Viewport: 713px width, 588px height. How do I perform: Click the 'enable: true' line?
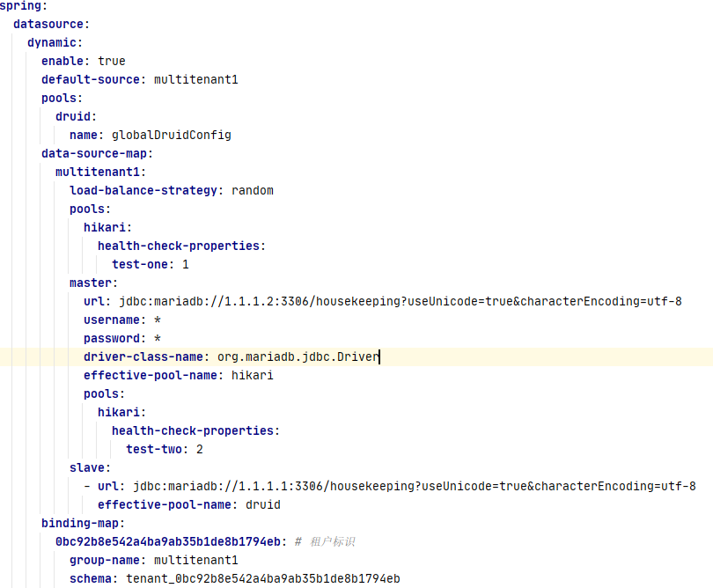pos(84,61)
